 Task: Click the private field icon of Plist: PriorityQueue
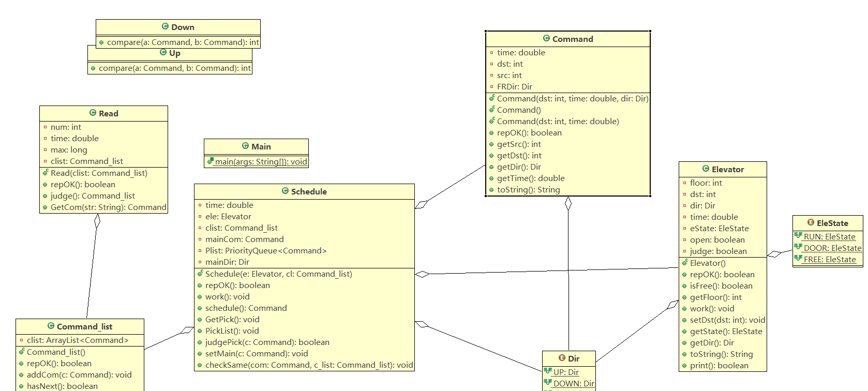coord(200,251)
